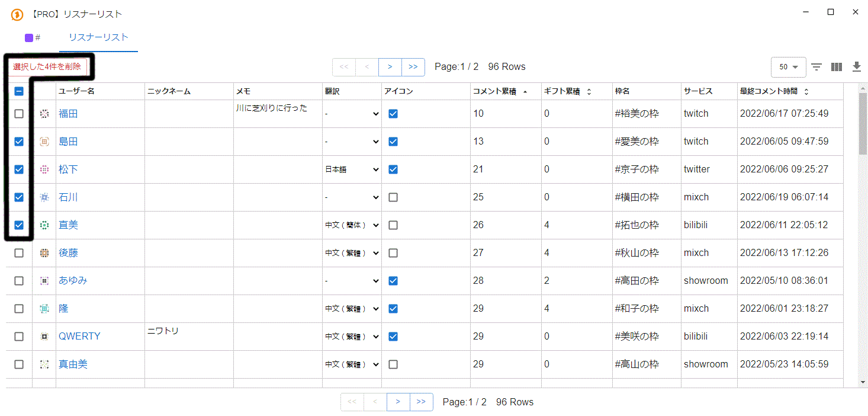Open rows-per-page dropdown showing 50
Viewport: 868px width, 416px height.
coord(789,67)
